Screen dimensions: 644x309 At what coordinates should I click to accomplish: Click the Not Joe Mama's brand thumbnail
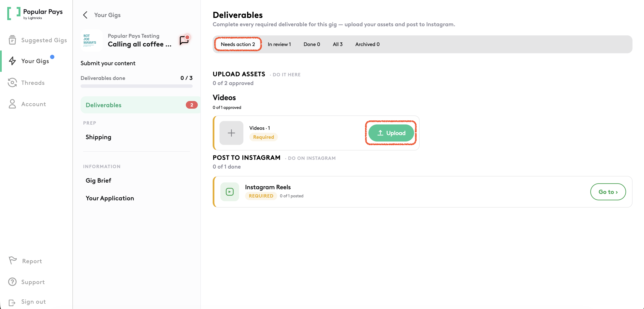pos(91,40)
